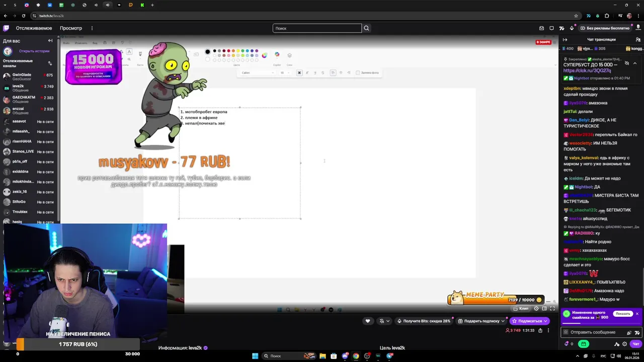Open offline channel StRoGo in sidebar
644x362 pixels.
30,202
